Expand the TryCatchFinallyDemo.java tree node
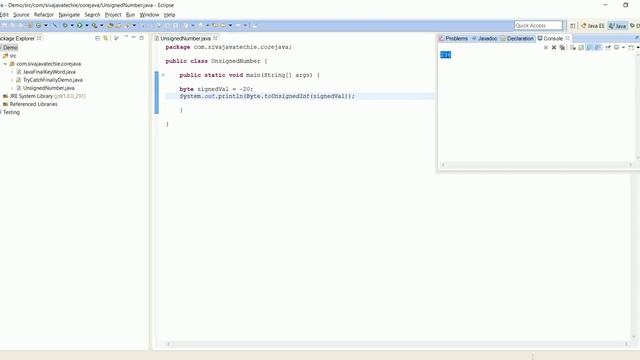The image size is (640, 360). tap(12, 80)
